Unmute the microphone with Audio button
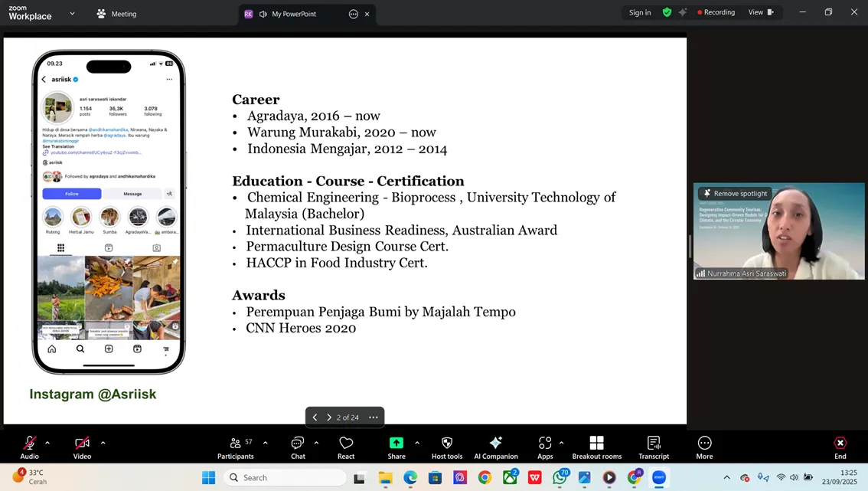The image size is (868, 491). point(29,447)
